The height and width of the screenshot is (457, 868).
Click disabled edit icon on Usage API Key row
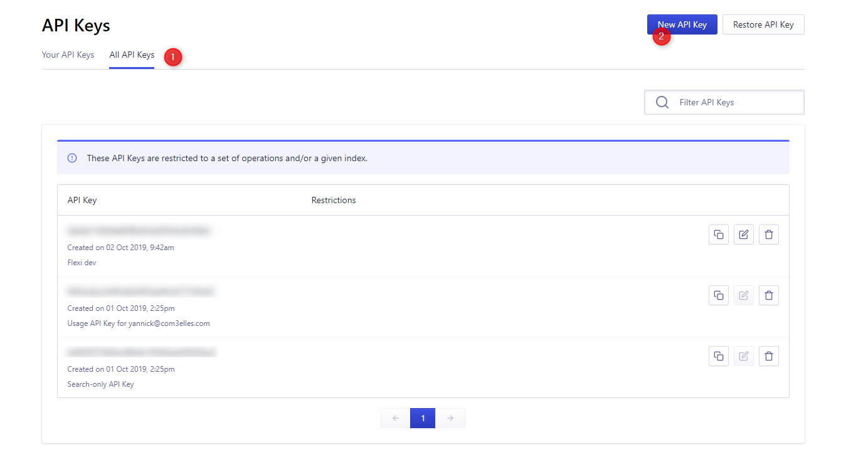[x=744, y=295]
